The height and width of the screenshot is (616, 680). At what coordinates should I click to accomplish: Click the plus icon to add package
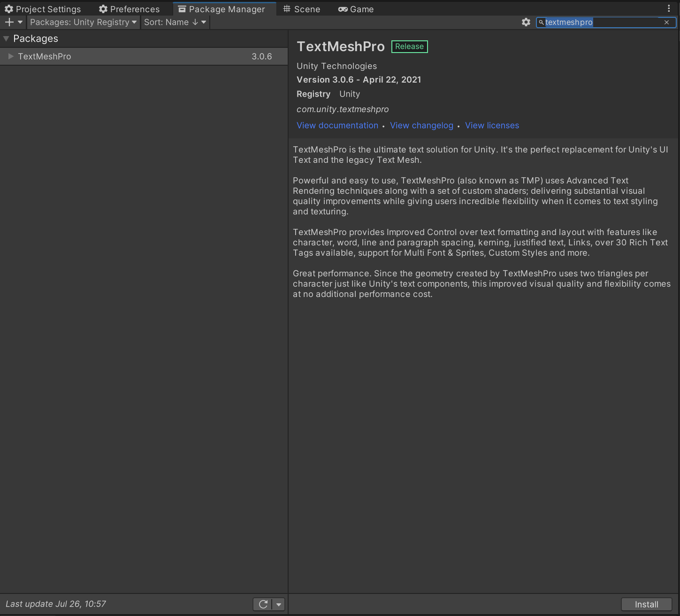(9, 22)
